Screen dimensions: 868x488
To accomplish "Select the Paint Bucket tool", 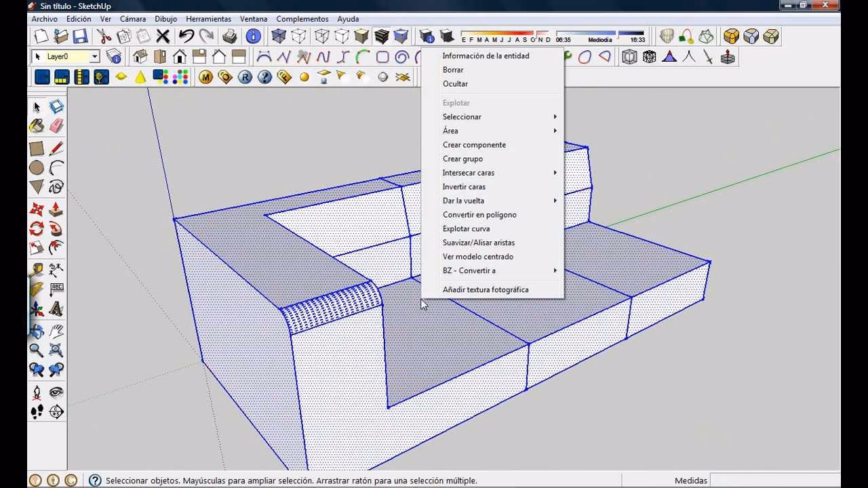I will coord(36,125).
